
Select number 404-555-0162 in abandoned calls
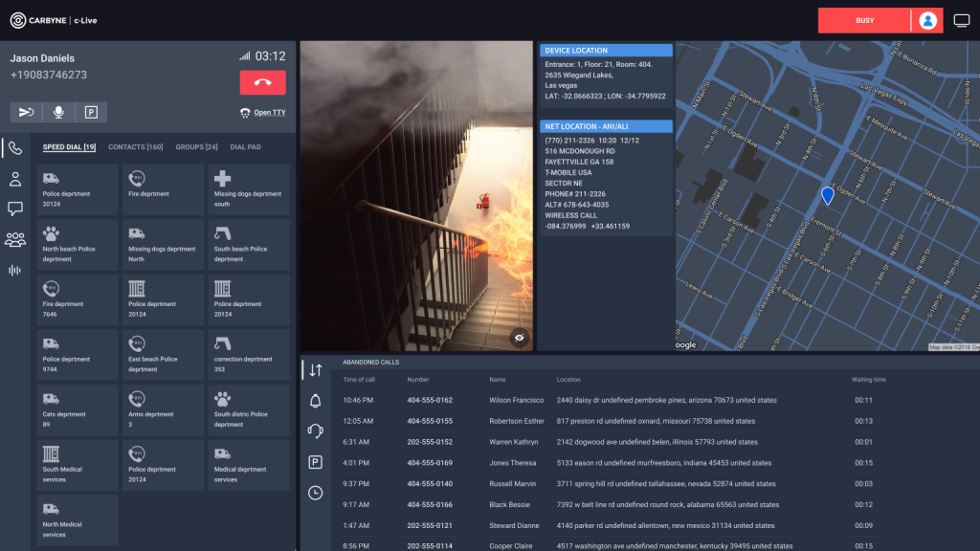click(430, 401)
